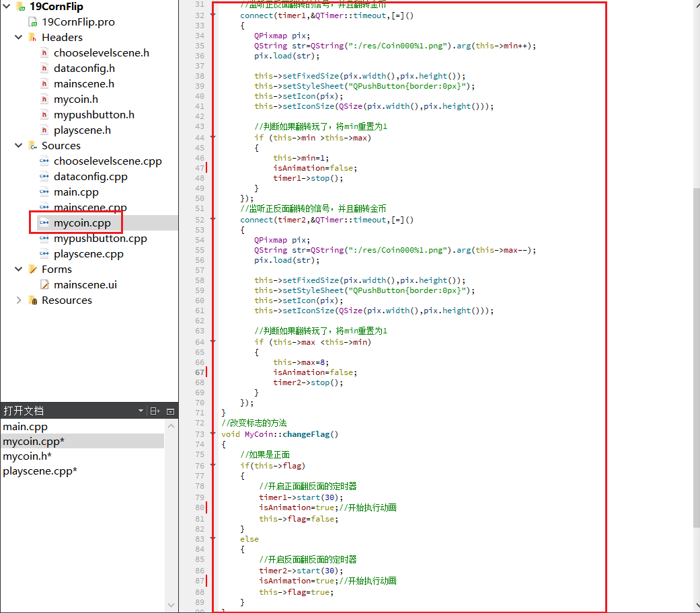Switch to playscene.cpp* in open documents
This screenshot has height=613, width=700.
tap(40, 471)
